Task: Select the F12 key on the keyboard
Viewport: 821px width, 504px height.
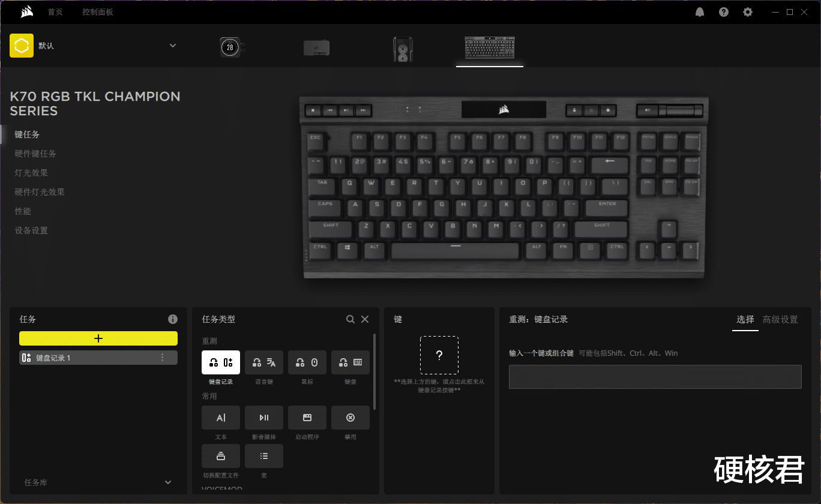Action: [621, 142]
